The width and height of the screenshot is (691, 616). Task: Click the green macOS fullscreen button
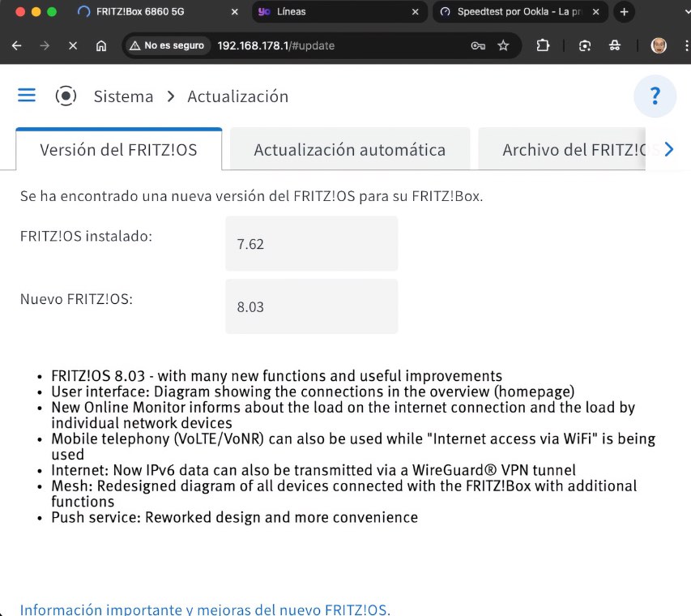(52, 12)
